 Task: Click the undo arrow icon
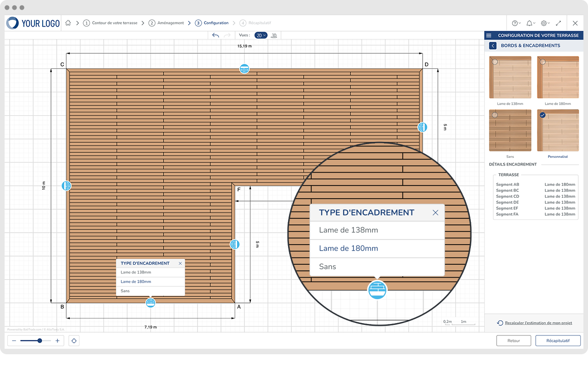pos(215,35)
